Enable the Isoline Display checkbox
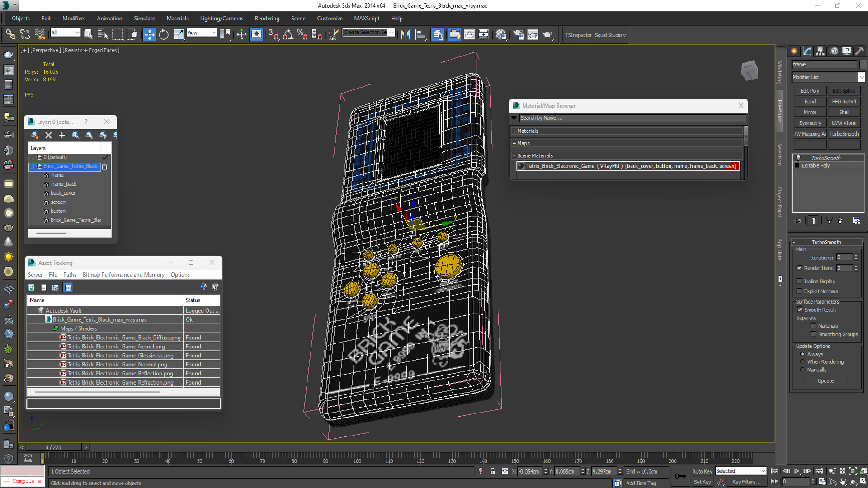Viewport: 868px width, 488px height. [x=799, y=281]
